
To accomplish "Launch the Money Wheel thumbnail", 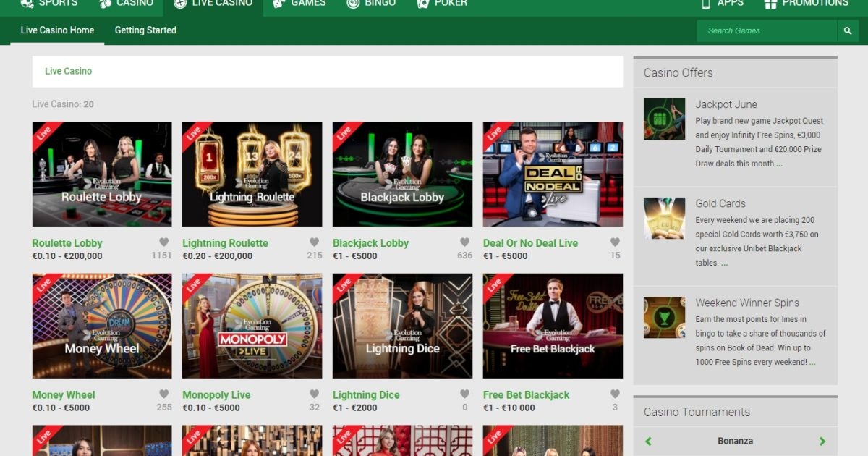I will point(102,326).
